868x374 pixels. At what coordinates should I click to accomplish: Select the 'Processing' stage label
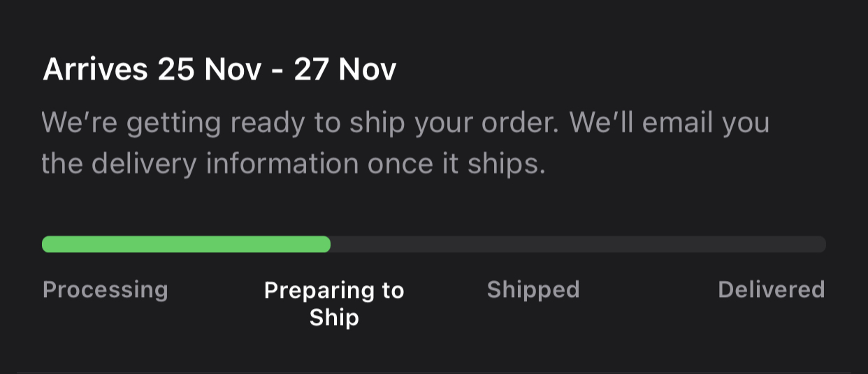coord(106,289)
